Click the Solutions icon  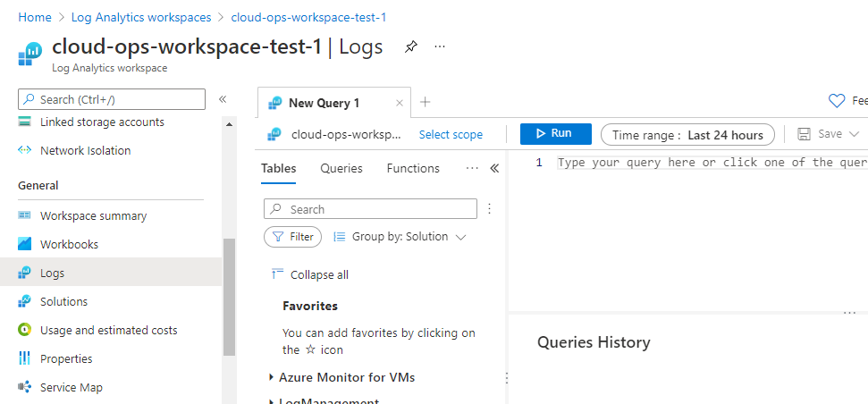[x=24, y=301]
